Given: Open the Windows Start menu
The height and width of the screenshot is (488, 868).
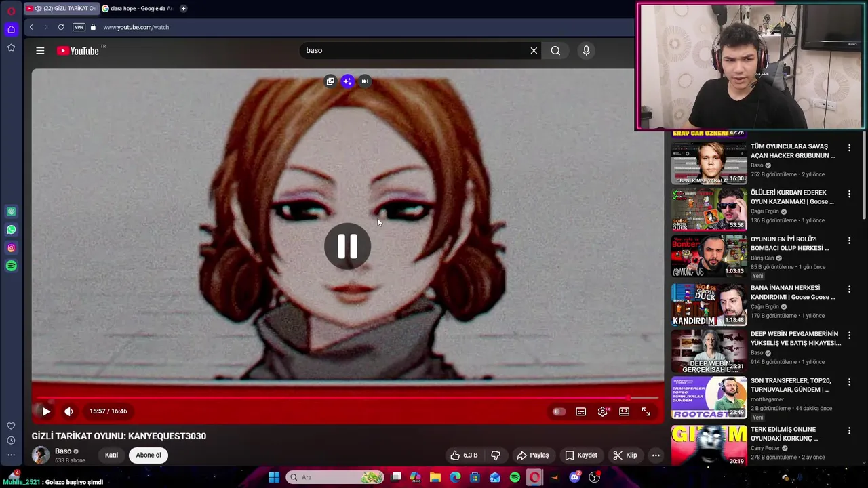Looking at the screenshot, I should [274, 477].
